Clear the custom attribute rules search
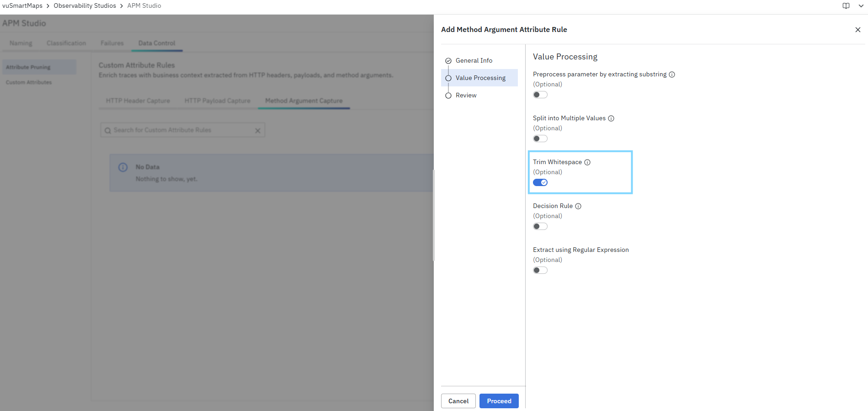This screenshot has width=868, height=411. click(258, 131)
